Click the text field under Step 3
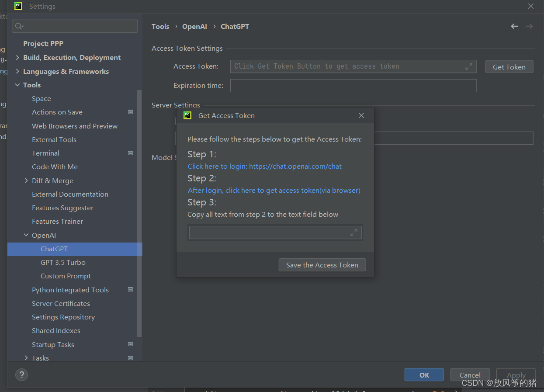 [x=275, y=233]
